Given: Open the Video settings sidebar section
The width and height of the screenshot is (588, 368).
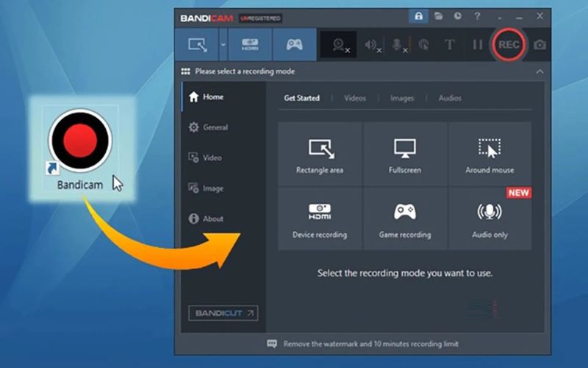Looking at the screenshot, I should point(223,158).
